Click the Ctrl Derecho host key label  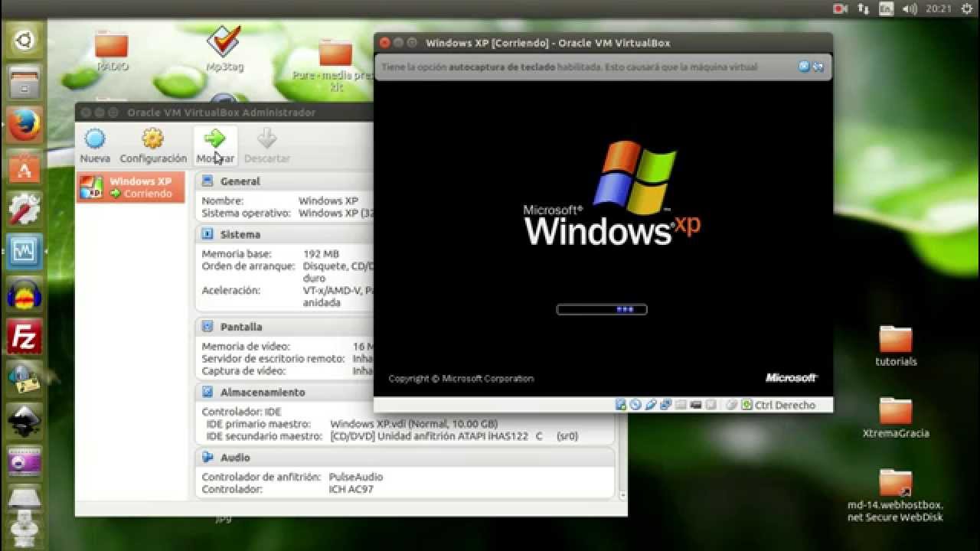pos(785,405)
